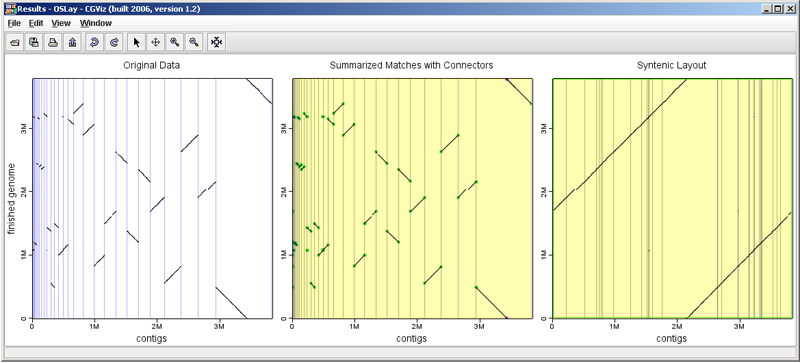The width and height of the screenshot is (800, 363).
Task: Open the View menu
Action: click(61, 23)
